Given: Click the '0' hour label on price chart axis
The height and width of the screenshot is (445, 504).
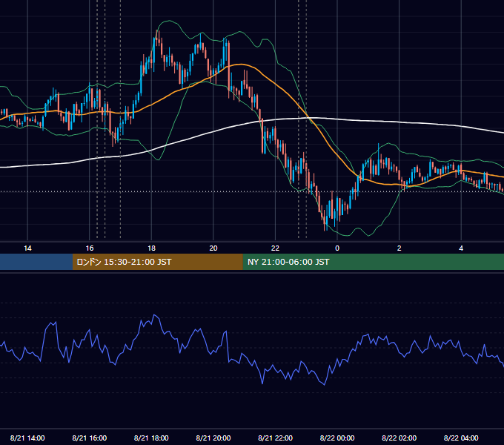Looking at the screenshot, I should [337, 248].
